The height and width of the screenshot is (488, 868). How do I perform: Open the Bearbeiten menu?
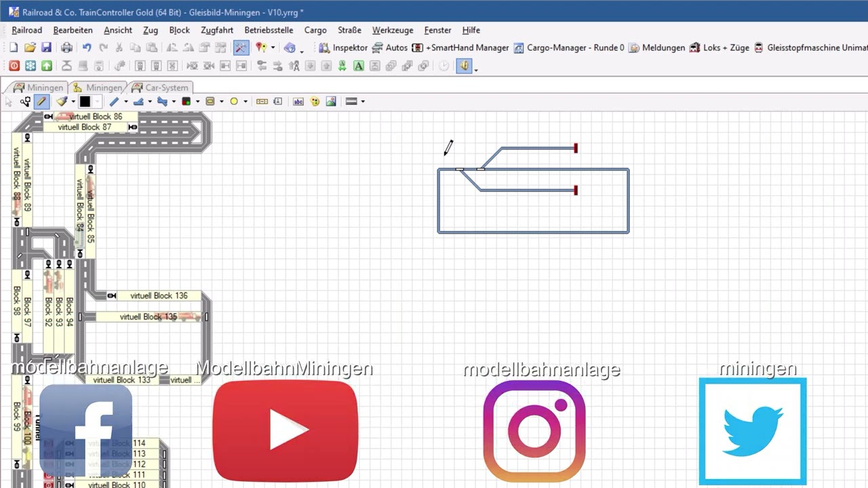click(73, 30)
